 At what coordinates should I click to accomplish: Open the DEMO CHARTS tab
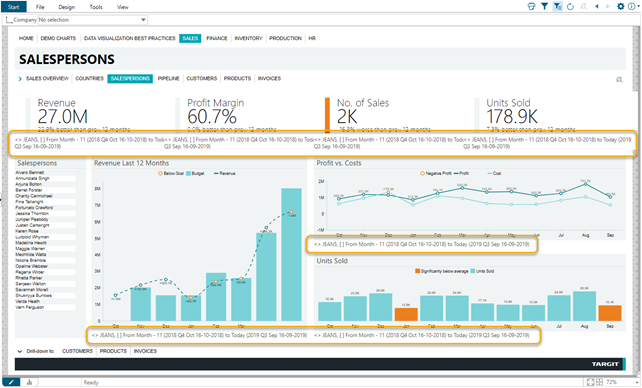point(58,38)
